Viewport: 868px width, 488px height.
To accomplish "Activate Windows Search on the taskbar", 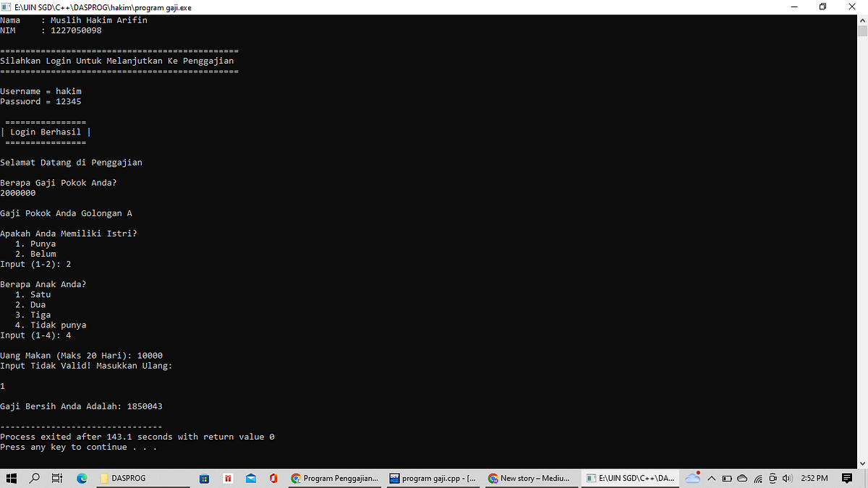I will pos(34,478).
